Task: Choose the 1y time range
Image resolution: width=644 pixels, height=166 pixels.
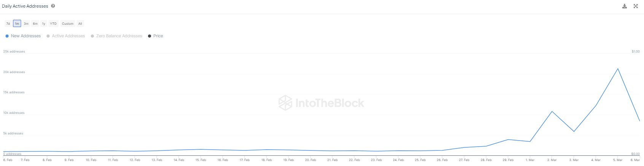Action: click(43, 24)
